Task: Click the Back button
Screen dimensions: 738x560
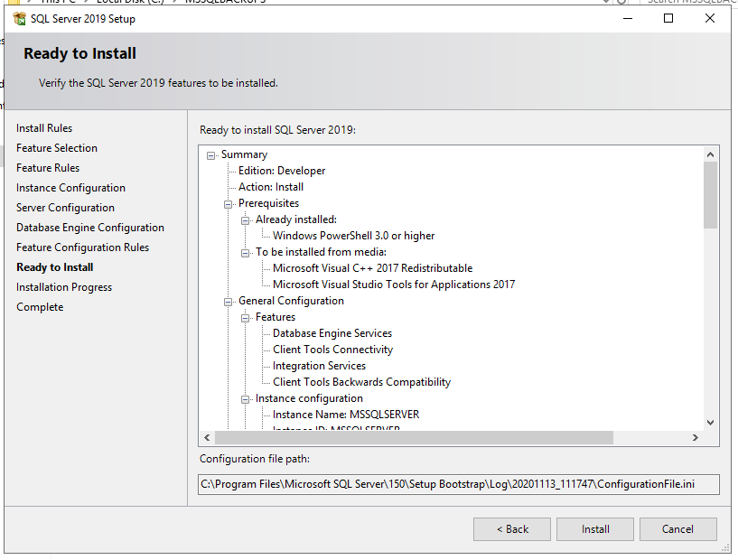Action: coord(512,529)
